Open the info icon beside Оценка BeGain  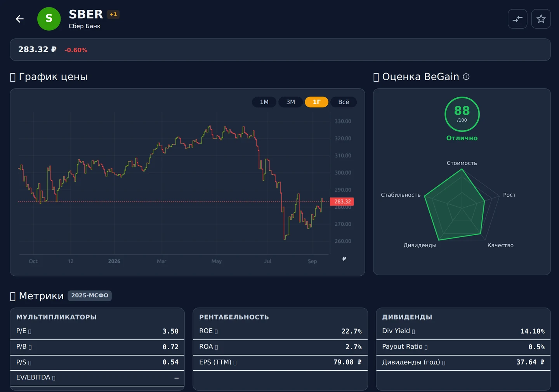click(x=466, y=77)
